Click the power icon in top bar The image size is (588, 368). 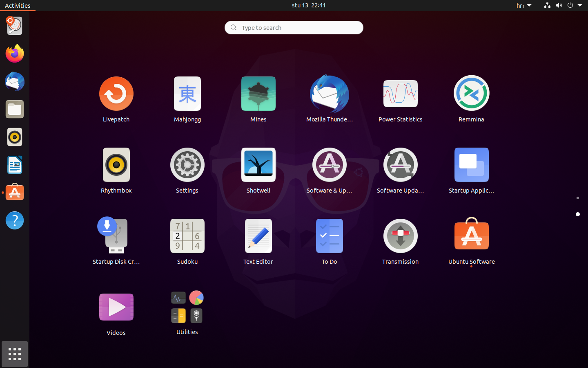[570, 5]
